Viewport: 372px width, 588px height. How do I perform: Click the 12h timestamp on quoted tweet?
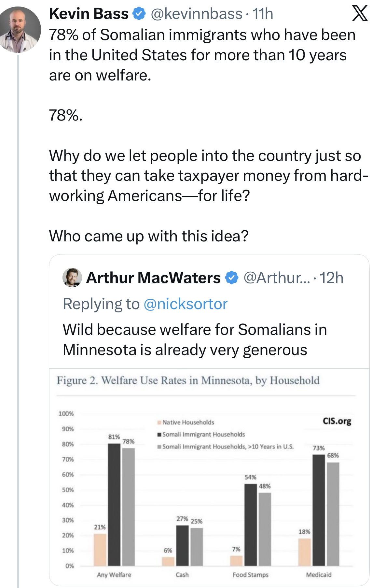click(331, 278)
